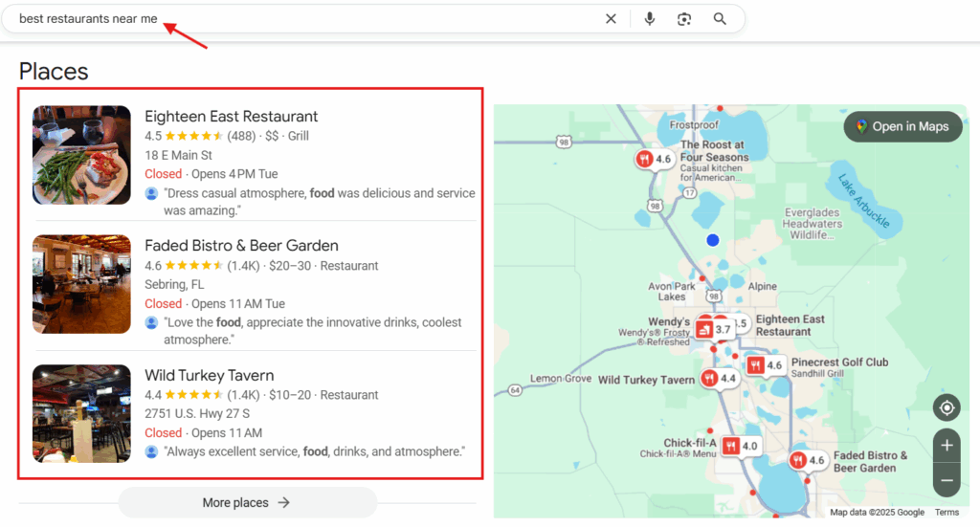Click the More places button
This screenshot has width=980, height=527.
[x=248, y=503]
